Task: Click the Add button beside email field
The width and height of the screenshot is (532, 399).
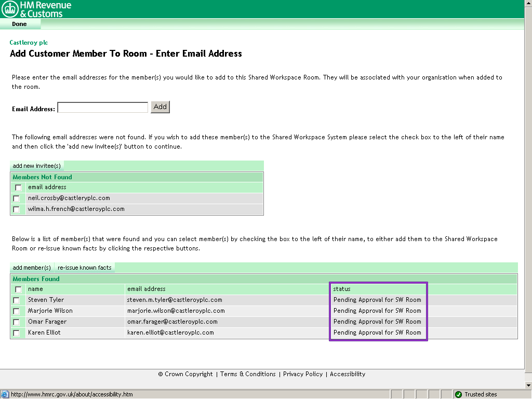Action: (x=160, y=107)
